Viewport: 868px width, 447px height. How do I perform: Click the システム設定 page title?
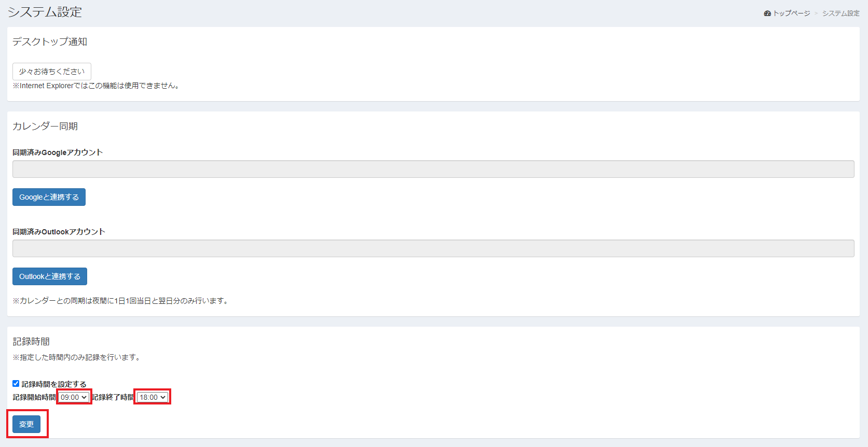tap(45, 12)
